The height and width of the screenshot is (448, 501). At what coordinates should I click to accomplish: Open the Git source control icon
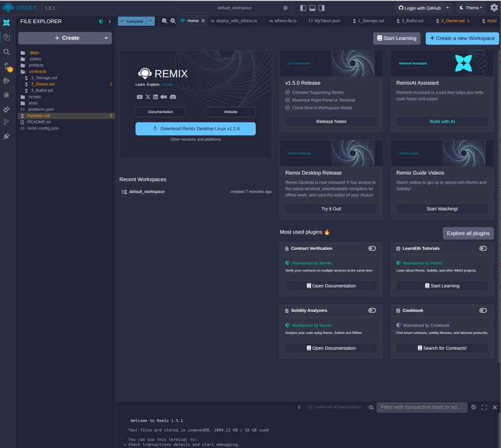[6, 122]
